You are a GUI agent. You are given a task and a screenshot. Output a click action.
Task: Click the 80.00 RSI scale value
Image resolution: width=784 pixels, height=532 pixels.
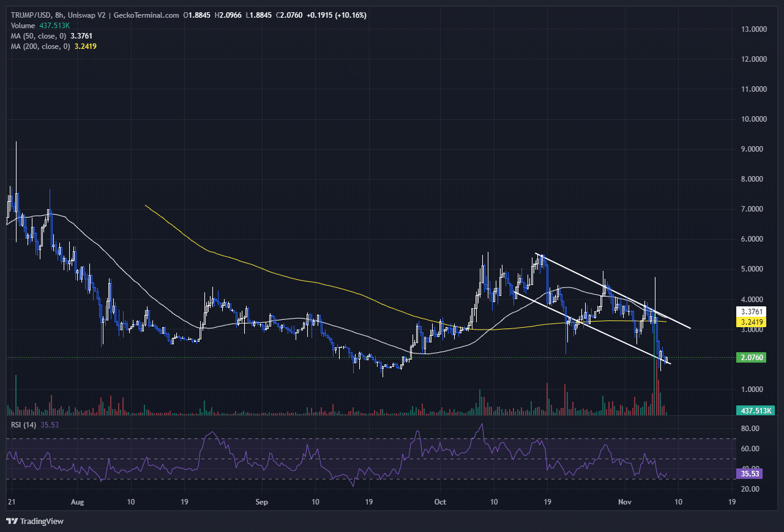[750, 429]
